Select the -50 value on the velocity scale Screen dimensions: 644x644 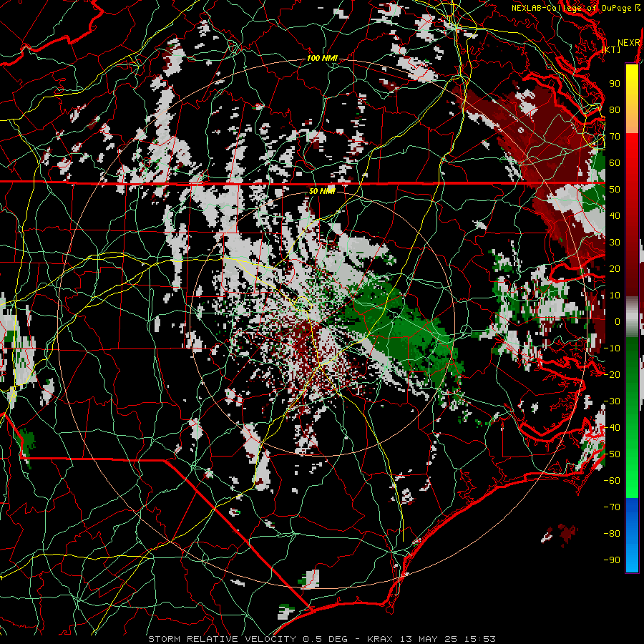click(x=612, y=454)
